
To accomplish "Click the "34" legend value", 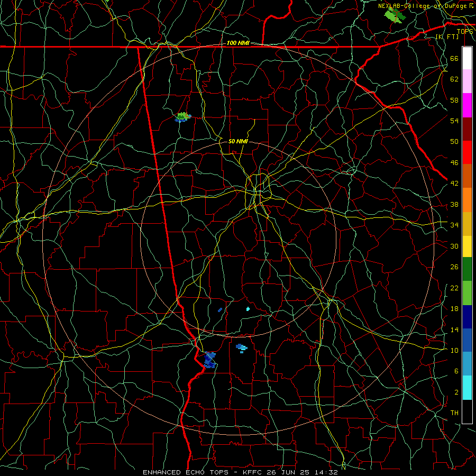I will [x=454, y=225].
